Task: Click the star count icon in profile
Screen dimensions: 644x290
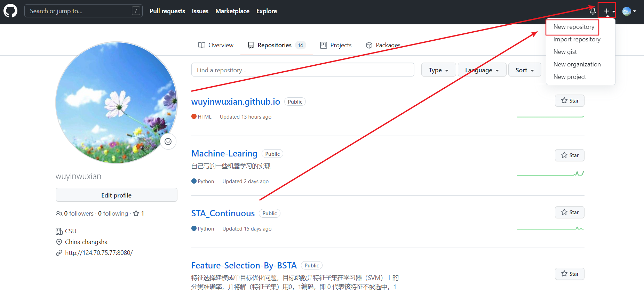Action: pos(136,214)
